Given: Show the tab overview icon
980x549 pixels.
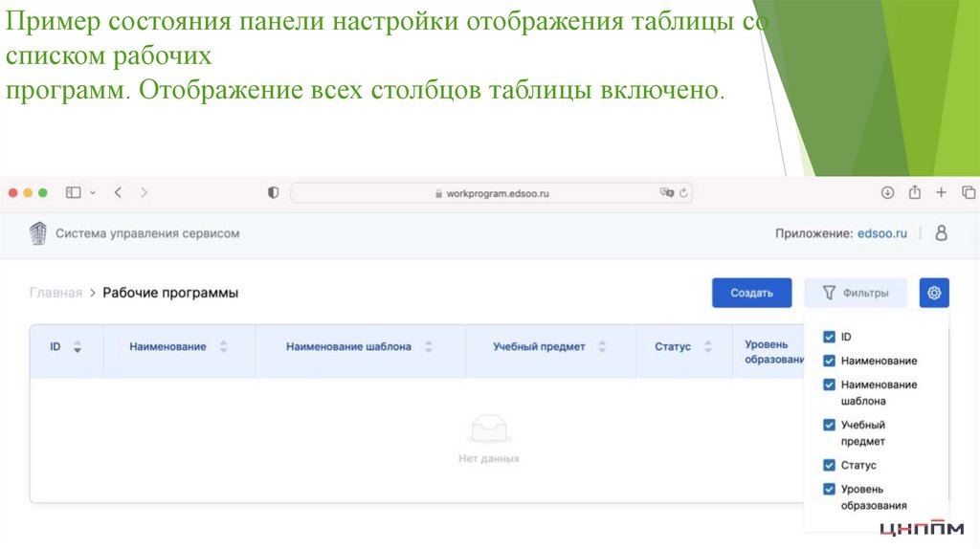Looking at the screenshot, I should (969, 192).
